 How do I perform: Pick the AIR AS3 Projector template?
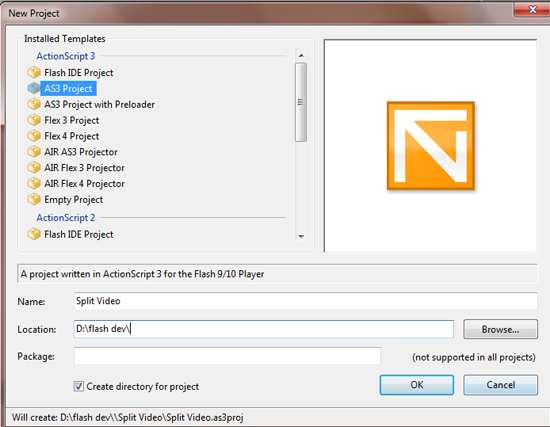coord(81,152)
